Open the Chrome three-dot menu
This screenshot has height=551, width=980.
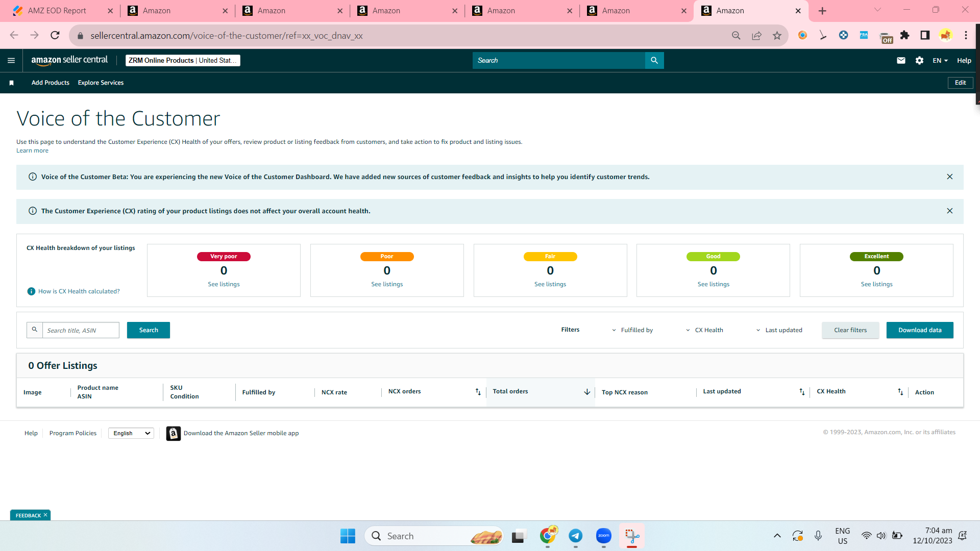pyautogui.click(x=966, y=35)
